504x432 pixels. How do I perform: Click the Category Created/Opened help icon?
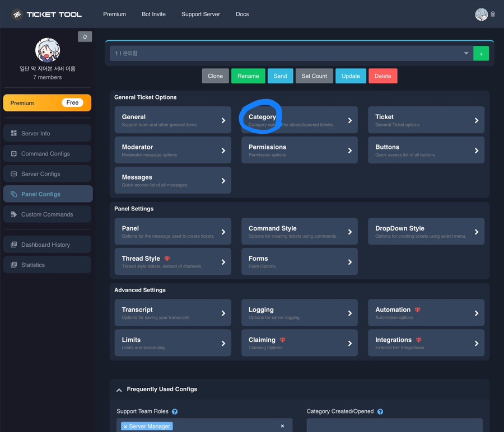380,411
